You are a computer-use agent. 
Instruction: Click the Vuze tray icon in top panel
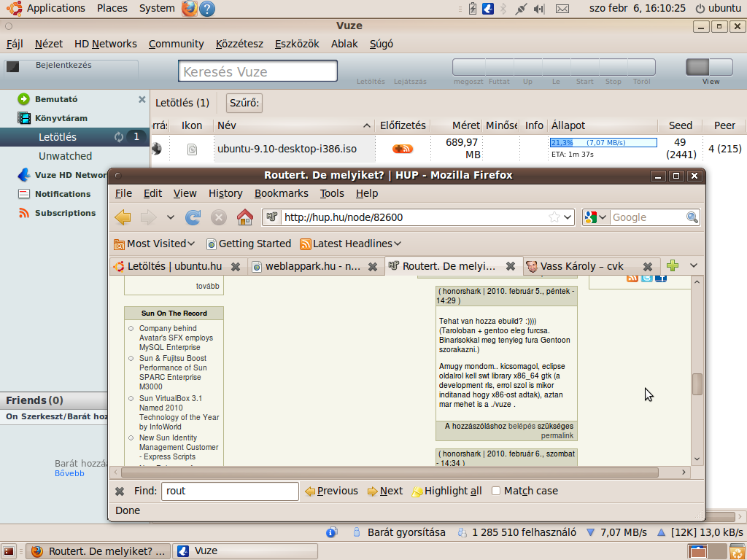tap(488, 8)
